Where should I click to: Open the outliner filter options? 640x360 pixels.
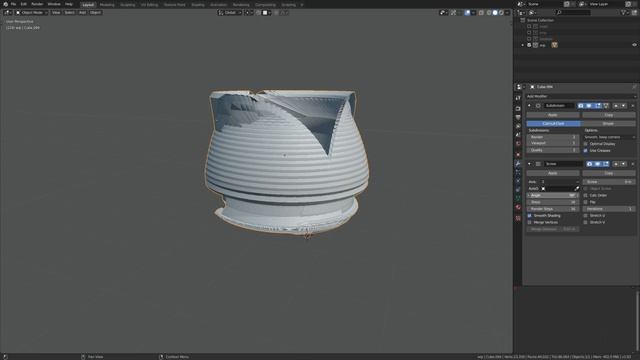pyautogui.click(x=624, y=13)
